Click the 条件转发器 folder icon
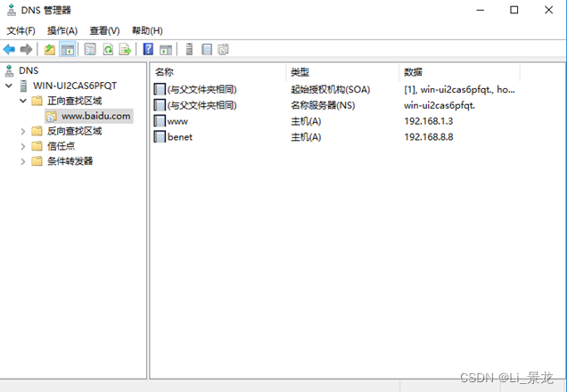 [37, 160]
